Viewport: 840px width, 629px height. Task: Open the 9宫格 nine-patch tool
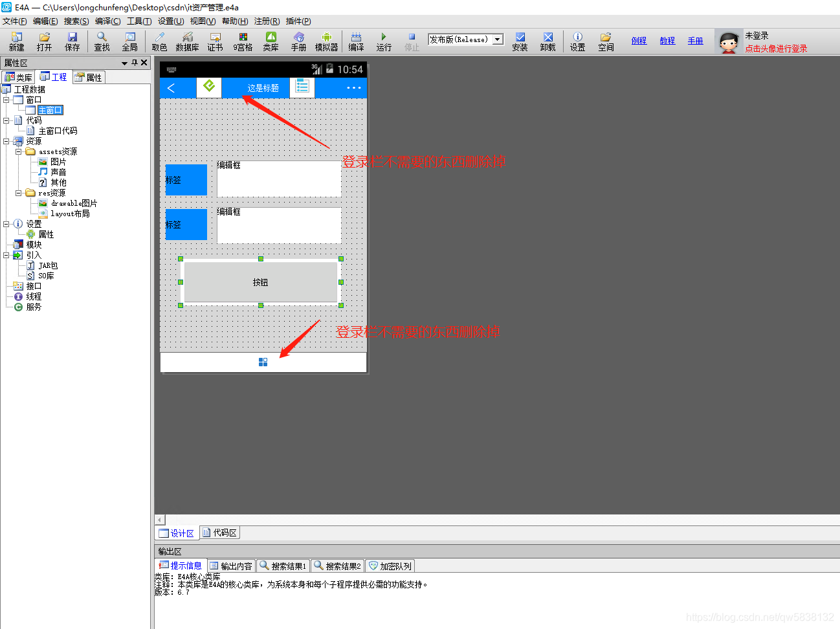tap(243, 41)
